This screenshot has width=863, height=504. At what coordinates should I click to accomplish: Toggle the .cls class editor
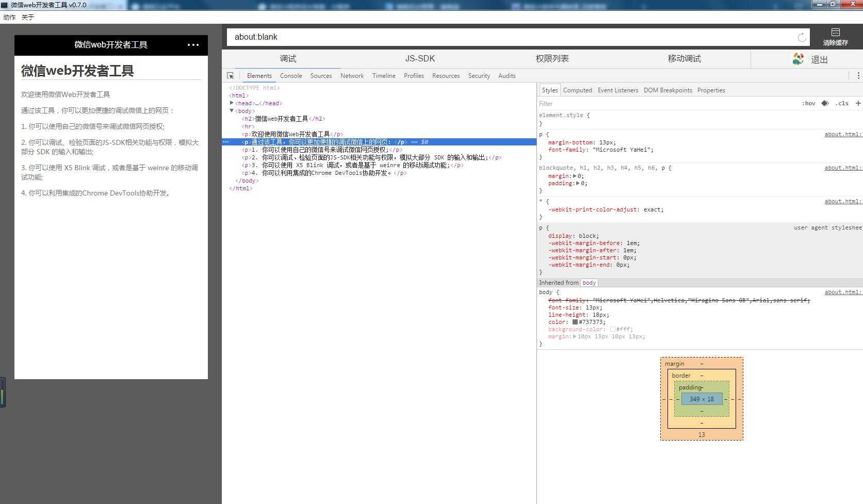coord(842,103)
